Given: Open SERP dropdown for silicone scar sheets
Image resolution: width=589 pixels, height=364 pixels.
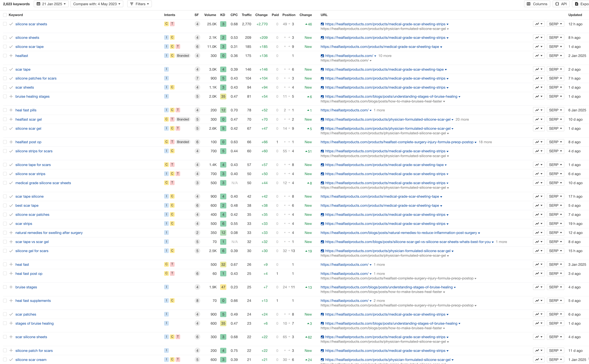Looking at the screenshot, I should point(555,24).
